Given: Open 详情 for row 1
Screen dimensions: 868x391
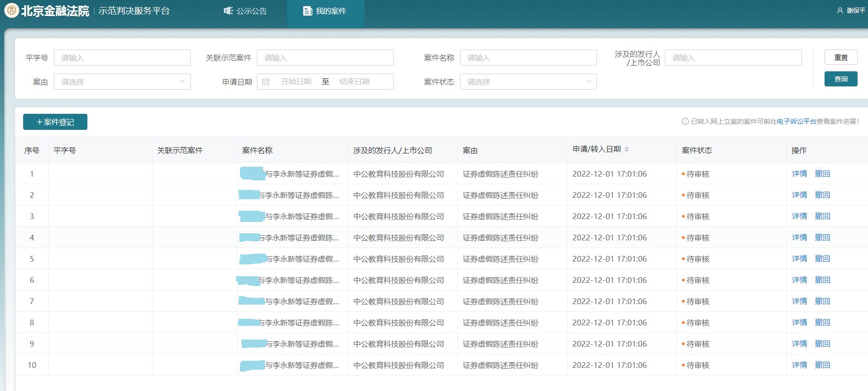Looking at the screenshot, I should [800, 174].
